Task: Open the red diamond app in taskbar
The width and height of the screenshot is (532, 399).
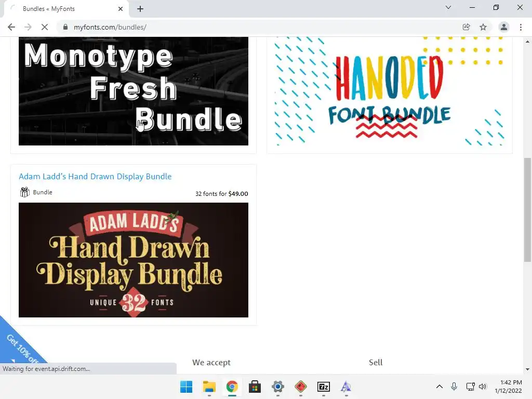Action: (x=301, y=387)
